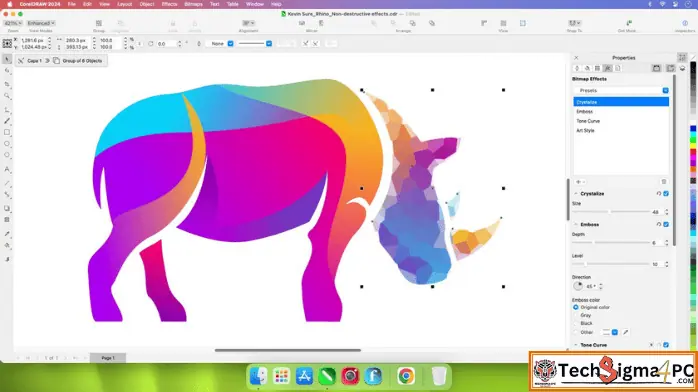Select the Zoom magnifier tool
Viewport: 698px width, 392px height.
[7, 96]
